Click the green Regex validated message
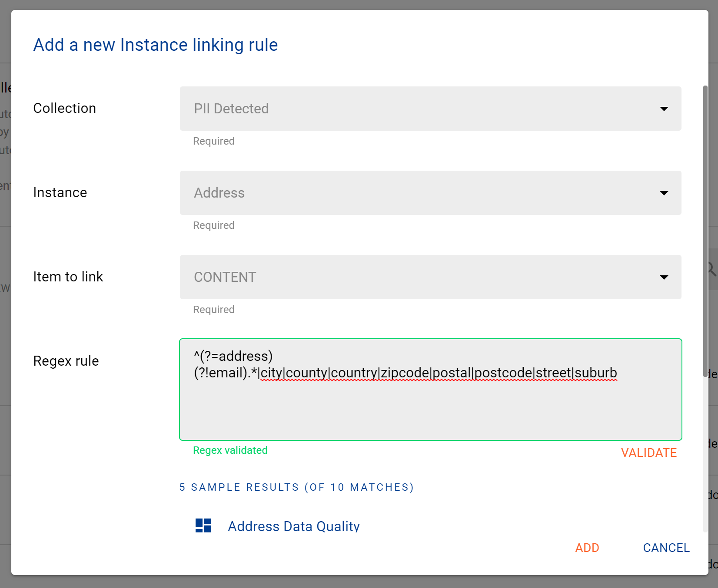Image resolution: width=718 pixels, height=588 pixels. click(230, 450)
